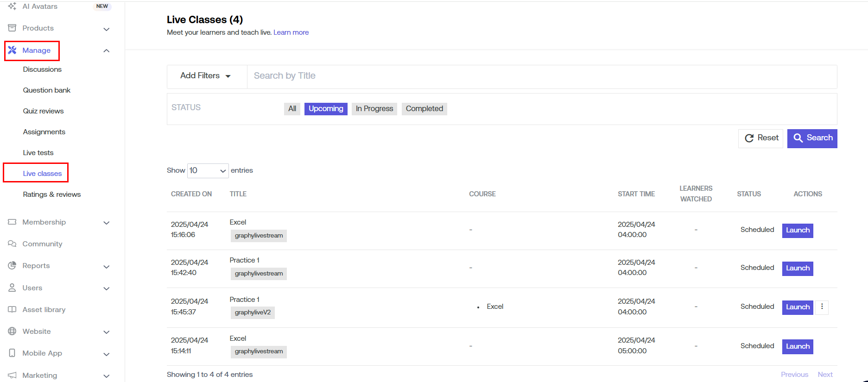
Task: Filter by In Progress status
Action: pyautogui.click(x=374, y=109)
